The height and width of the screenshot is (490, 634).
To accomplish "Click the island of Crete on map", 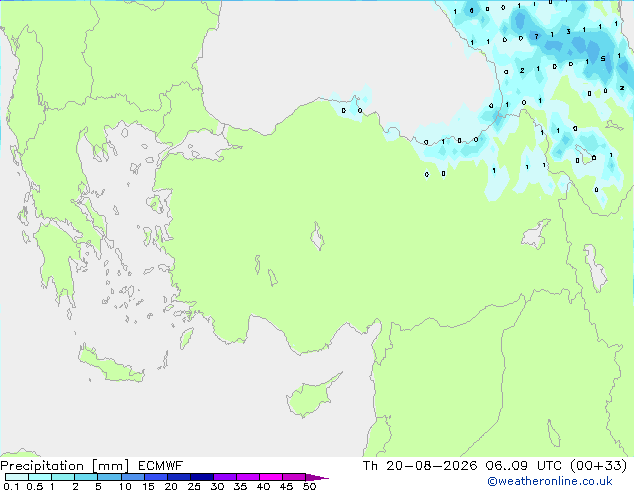I will 110,365.
